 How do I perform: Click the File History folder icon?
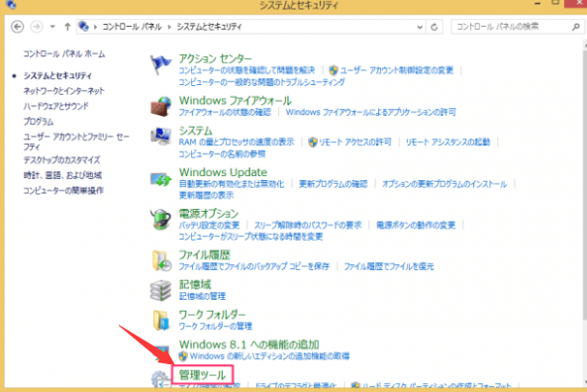point(161,260)
